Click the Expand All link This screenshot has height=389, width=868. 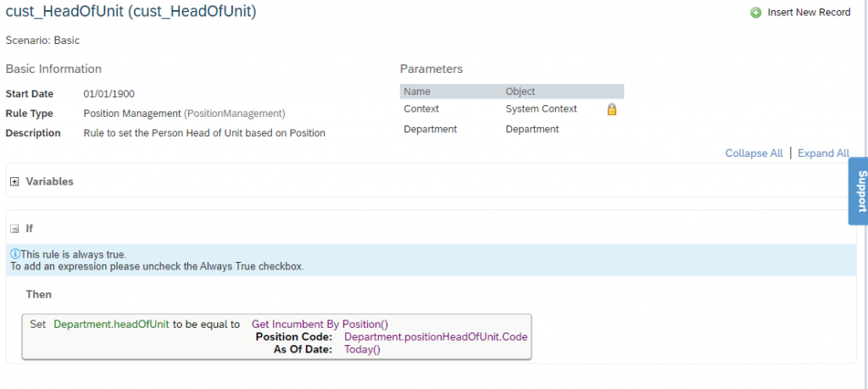[823, 153]
